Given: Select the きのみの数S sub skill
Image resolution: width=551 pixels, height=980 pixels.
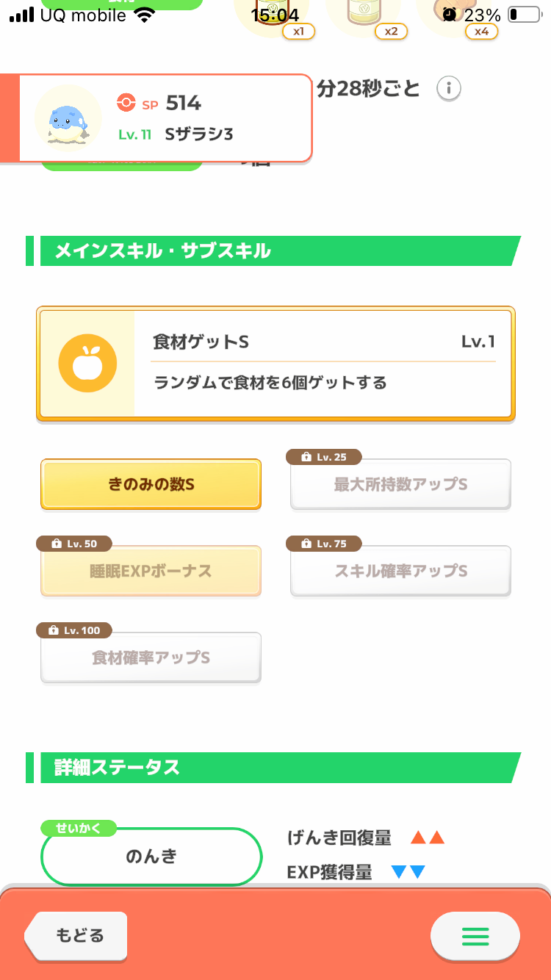Looking at the screenshot, I should 151,485.
